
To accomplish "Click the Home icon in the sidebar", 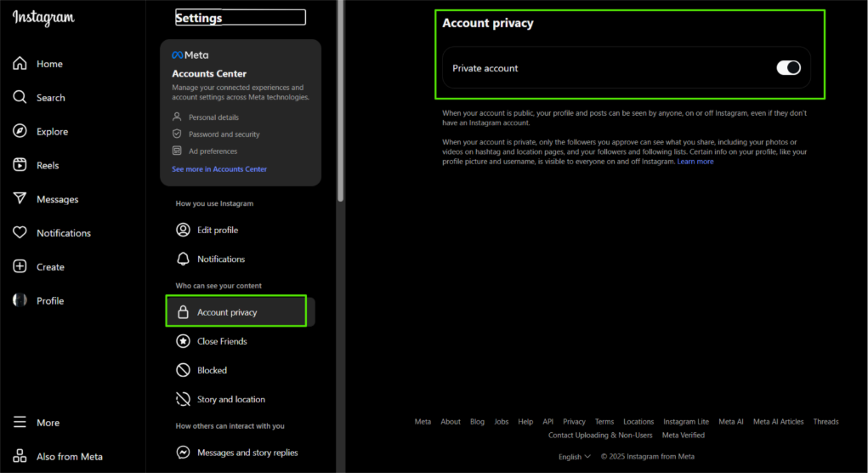I will (x=20, y=64).
